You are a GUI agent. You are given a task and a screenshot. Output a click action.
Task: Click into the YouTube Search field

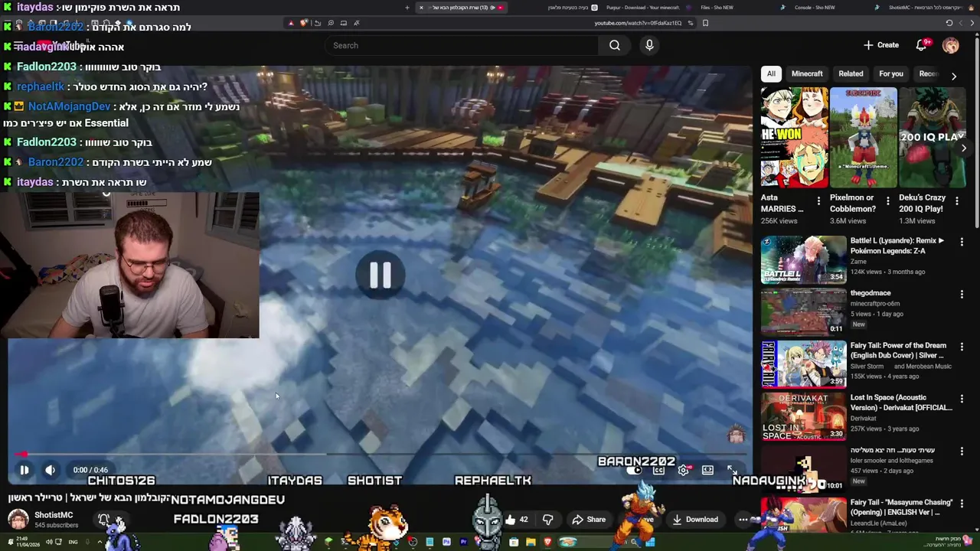coord(461,45)
